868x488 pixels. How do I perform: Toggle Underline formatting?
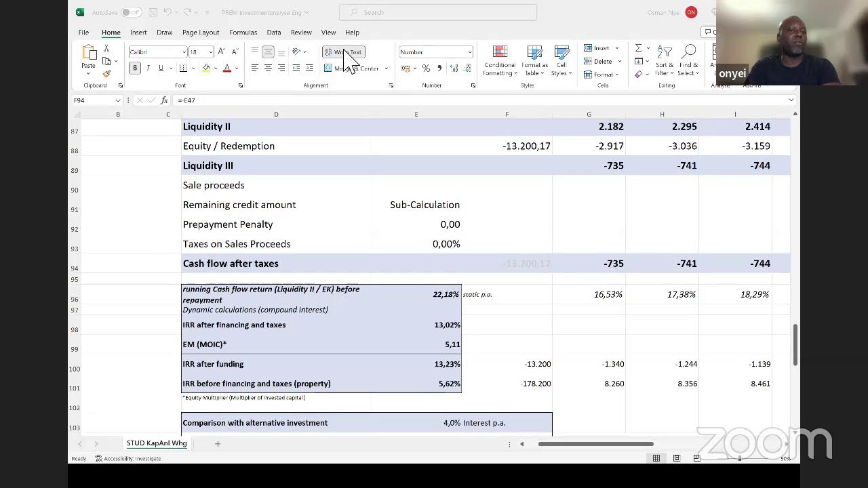click(161, 68)
